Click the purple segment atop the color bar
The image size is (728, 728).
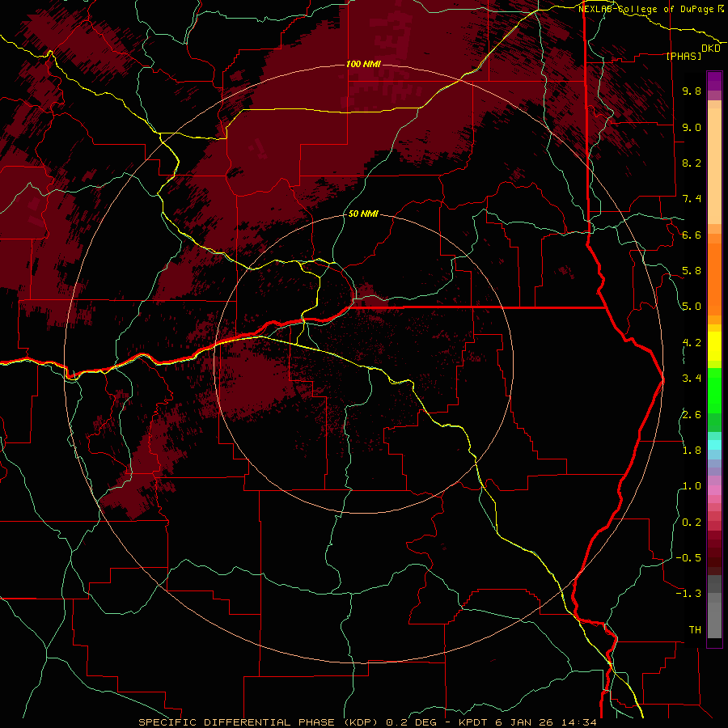(x=714, y=81)
